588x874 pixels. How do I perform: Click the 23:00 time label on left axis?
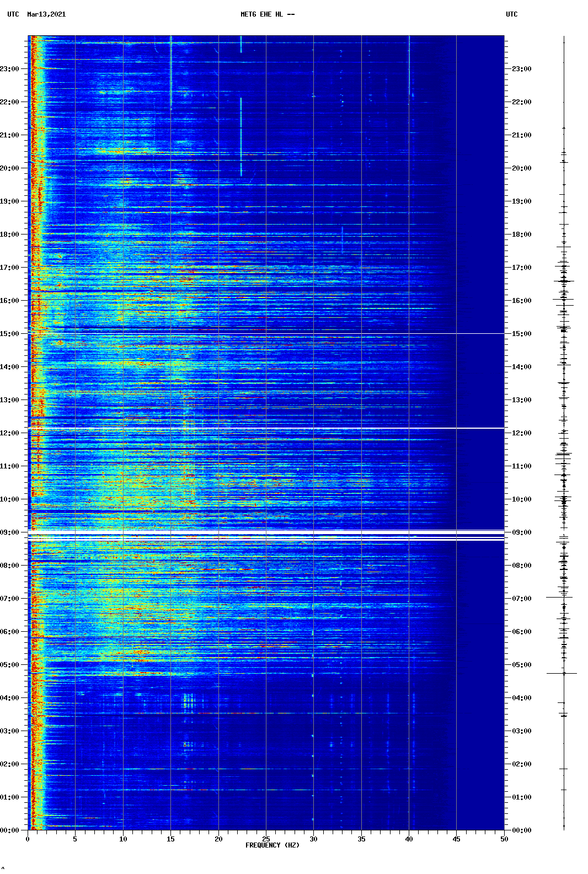coord(10,69)
